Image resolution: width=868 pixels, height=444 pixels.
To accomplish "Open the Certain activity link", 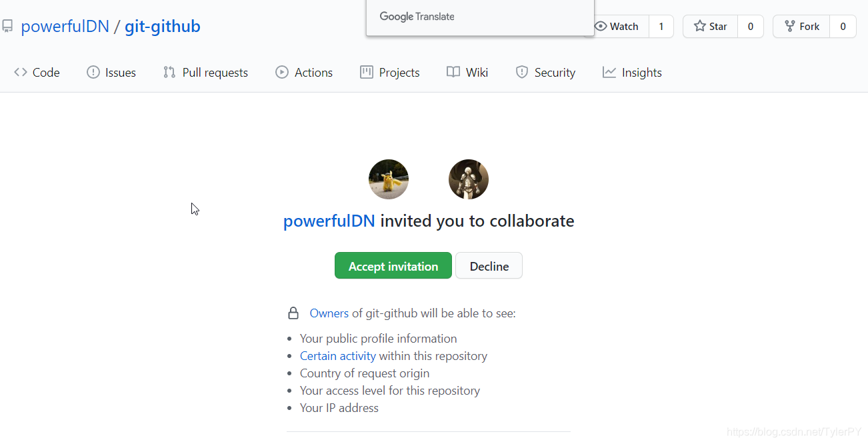I will [338, 356].
